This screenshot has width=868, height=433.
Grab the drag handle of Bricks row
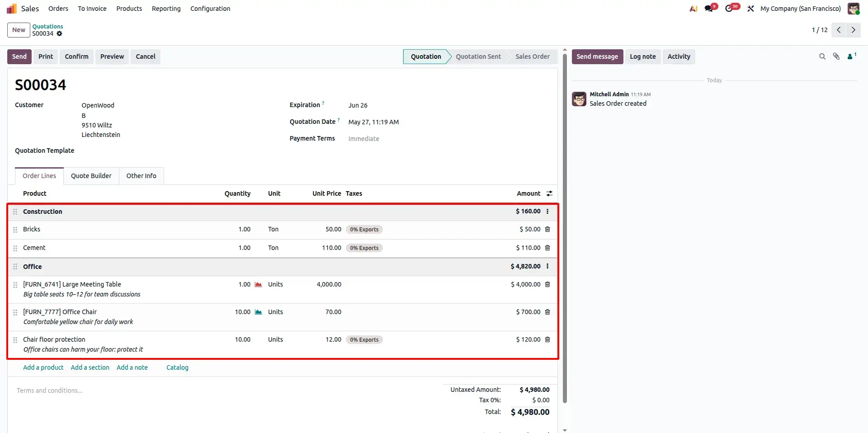15,230
